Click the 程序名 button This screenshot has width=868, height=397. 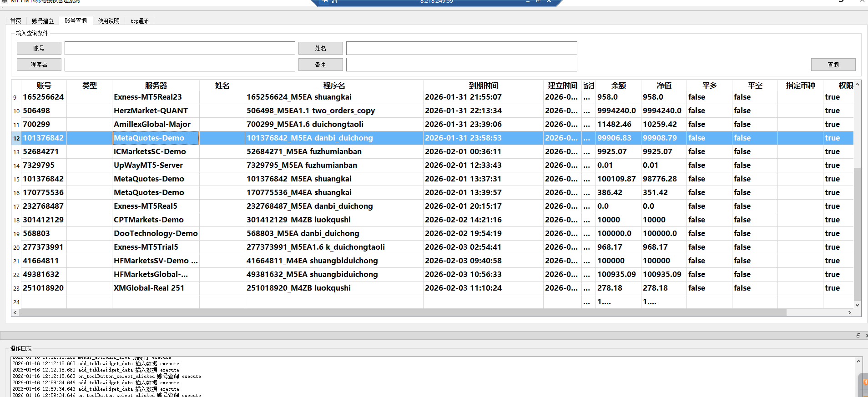click(39, 65)
